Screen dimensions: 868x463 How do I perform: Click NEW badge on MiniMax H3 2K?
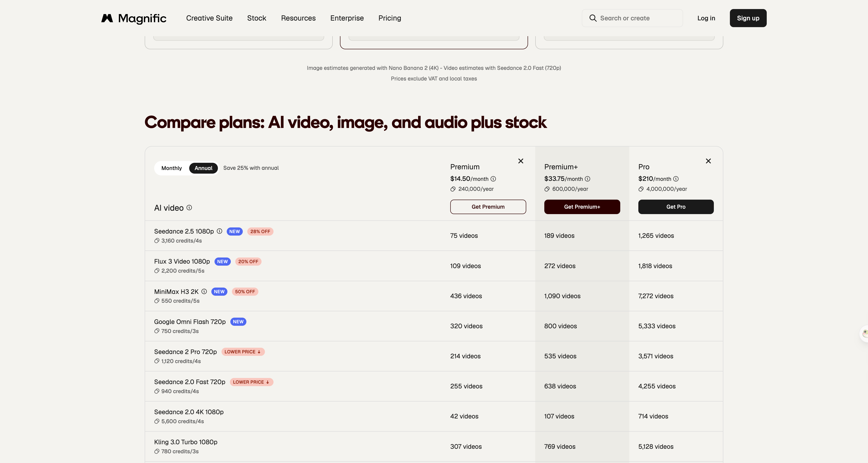click(219, 292)
